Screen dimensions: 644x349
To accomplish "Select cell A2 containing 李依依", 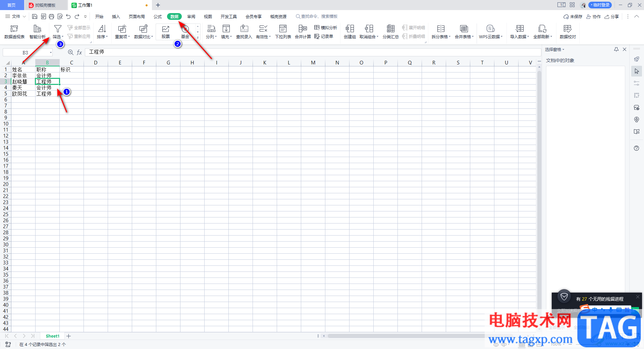I will tap(23, 76).
